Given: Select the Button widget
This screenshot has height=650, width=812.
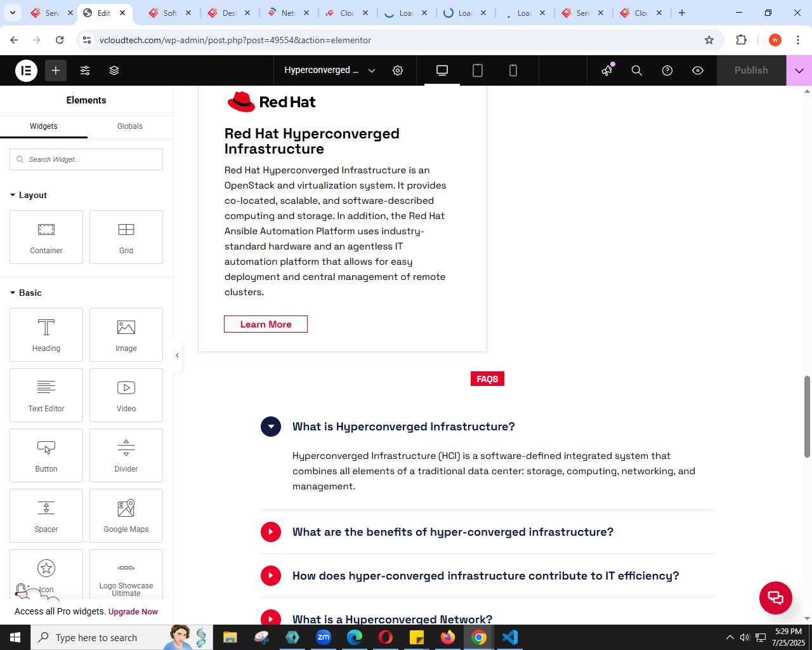Looking at the screenshot, I should (46, 455).
